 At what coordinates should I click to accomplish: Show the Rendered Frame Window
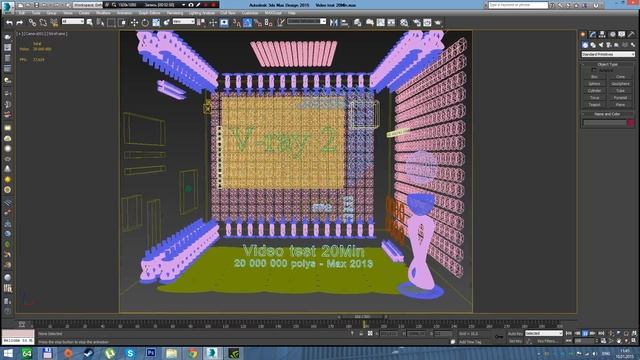pyautogui.click(x=427, y=23)
